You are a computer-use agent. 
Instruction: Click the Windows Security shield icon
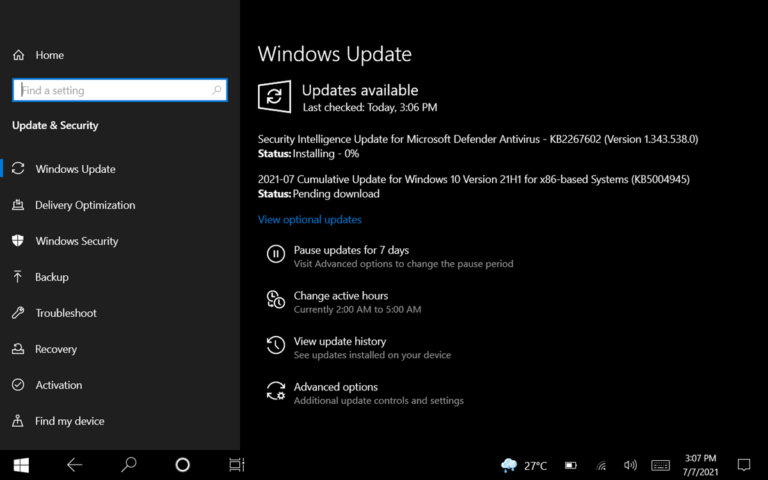pos(18,240)
